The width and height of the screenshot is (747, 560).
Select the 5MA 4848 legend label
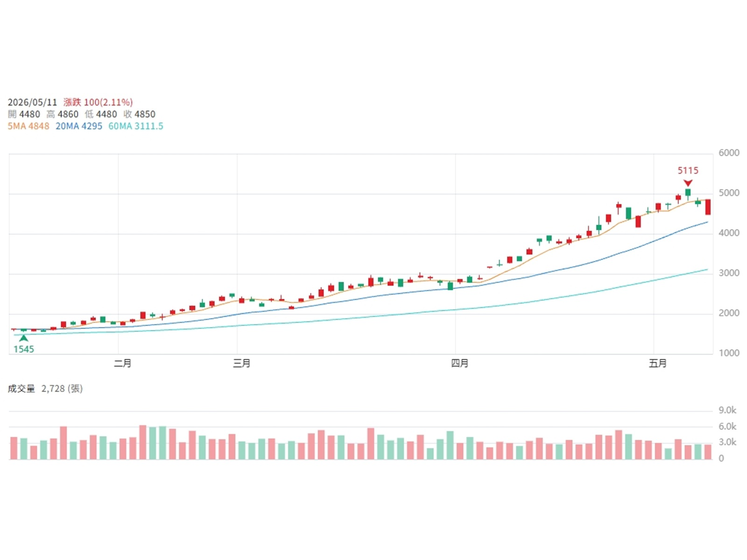click(x=28, y=126)
